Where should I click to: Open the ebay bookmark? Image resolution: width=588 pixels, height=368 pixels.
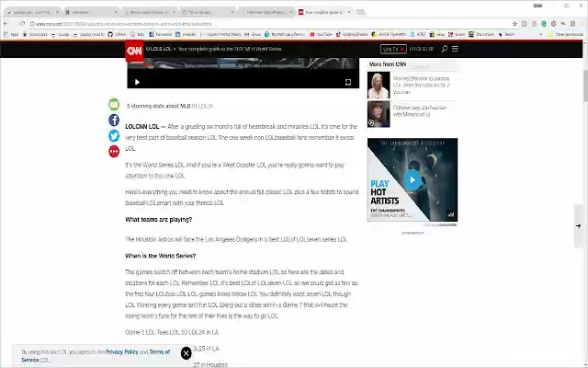click(437, 34)
